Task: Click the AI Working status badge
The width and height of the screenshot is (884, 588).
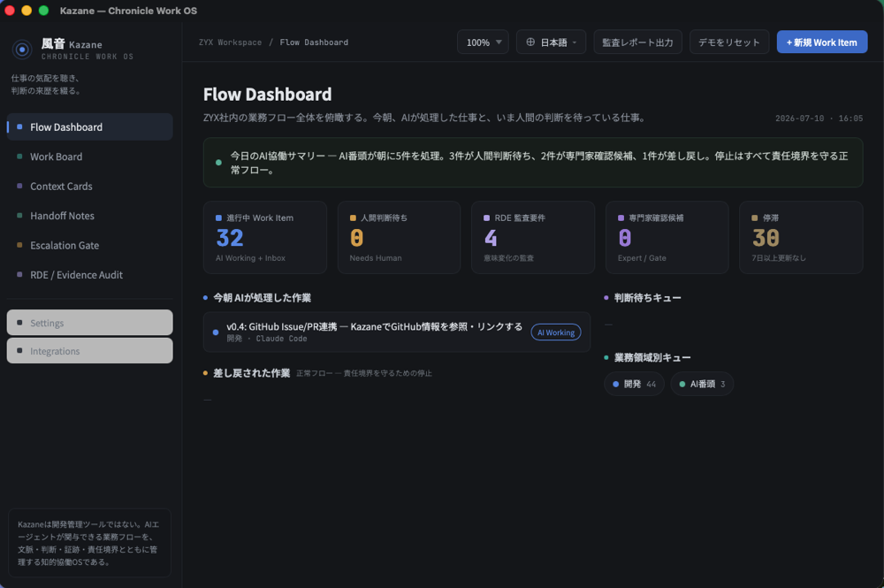Action: coord(556,332)
